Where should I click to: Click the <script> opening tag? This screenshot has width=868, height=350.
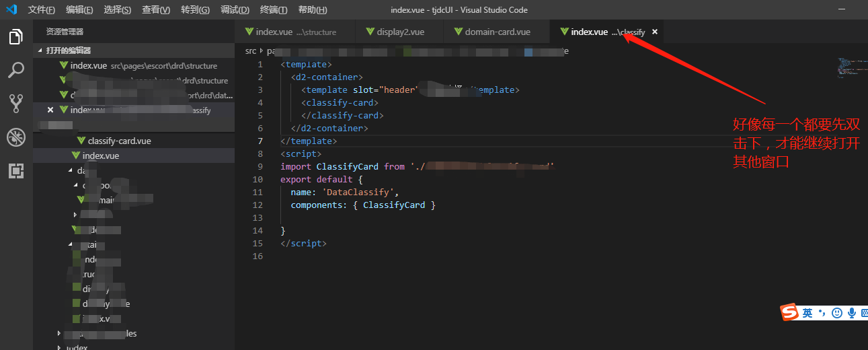pos(301,154)
